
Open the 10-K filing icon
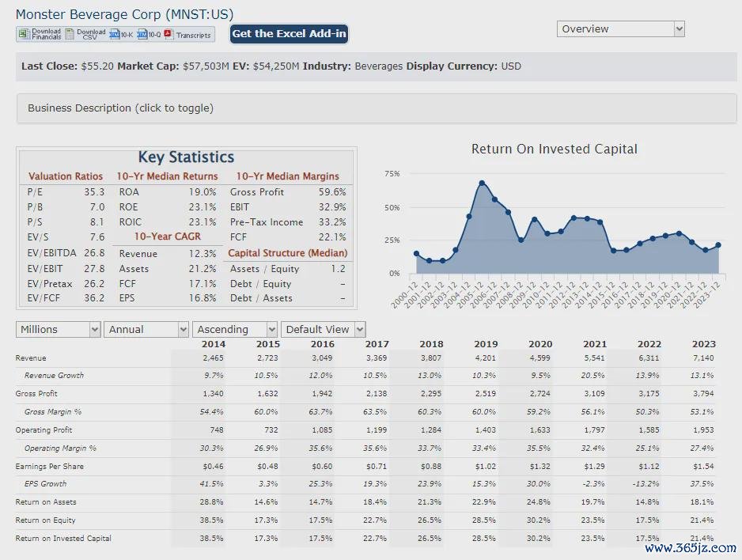[114, 35]
